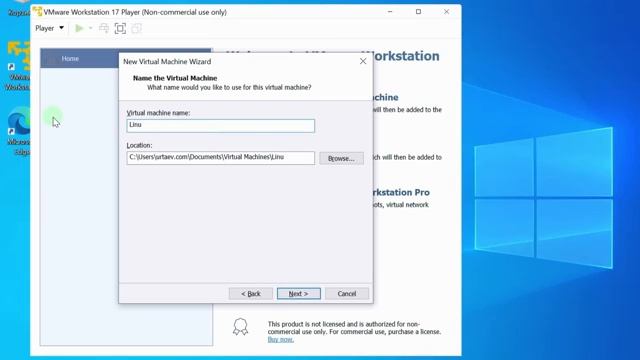Click the full screen mode toolbar icon
This screenshot has width=640, height=360.
coord(120,28)
